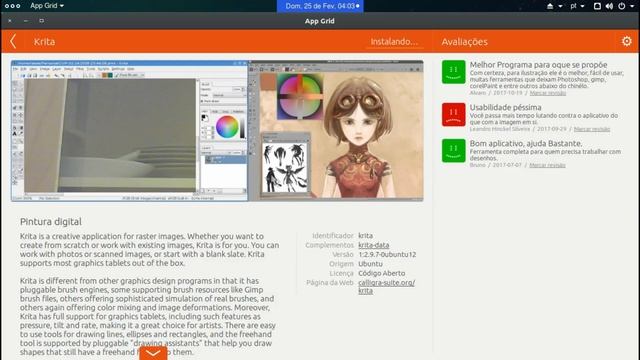The image size is (640, 360).
Task: Click the Krita title in orange header
Action: tap(44, 42)
